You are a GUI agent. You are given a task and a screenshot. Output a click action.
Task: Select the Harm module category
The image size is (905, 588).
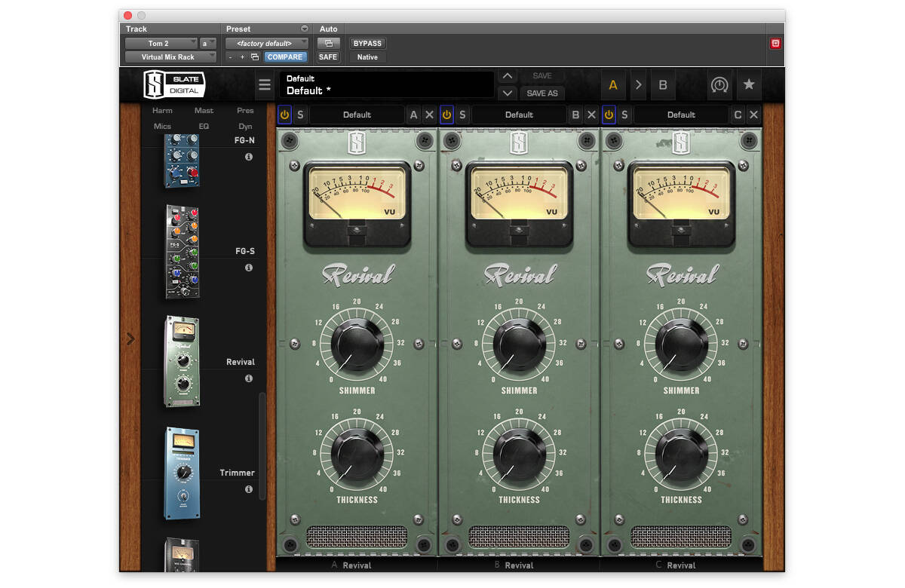pos(162,110)
